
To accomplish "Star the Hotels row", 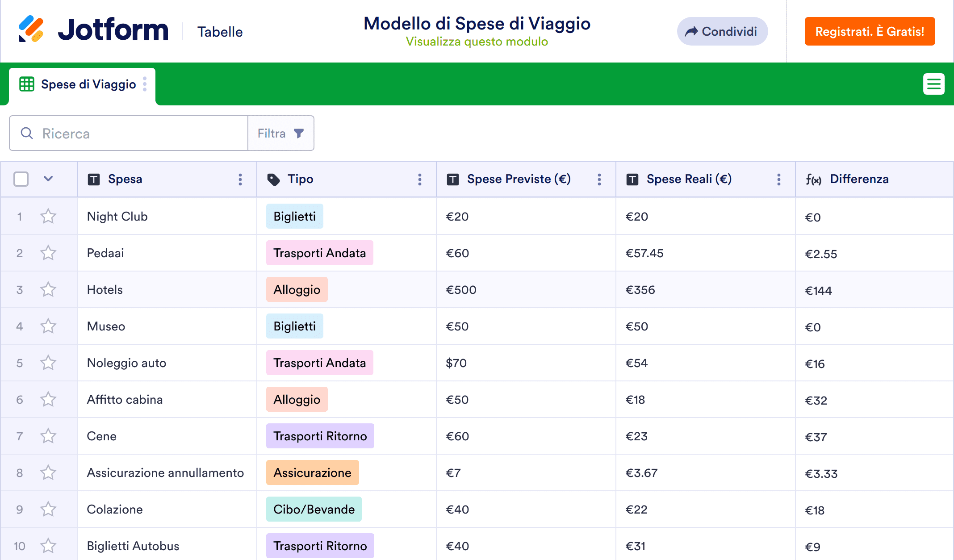I will click(48, 290).
